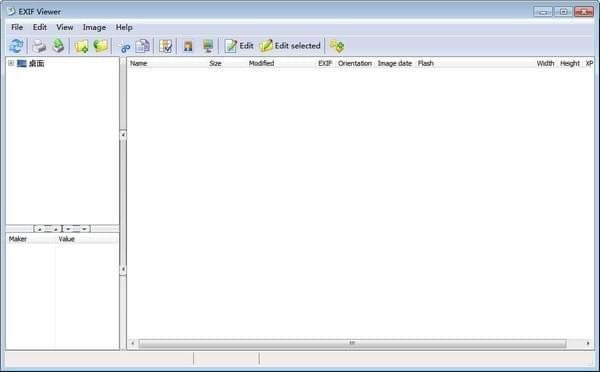Click the upper arrow on vertical splitter
The image size is (600, 372).
point(123,135)
